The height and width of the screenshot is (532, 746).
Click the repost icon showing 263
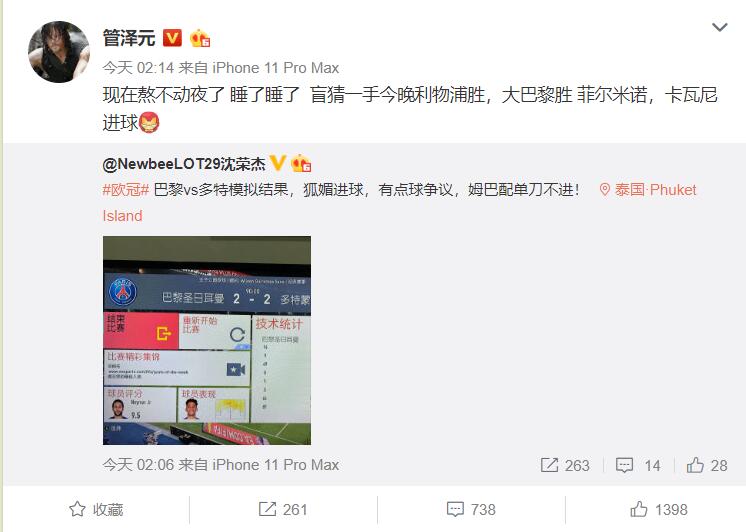click(x=565, y=465)
